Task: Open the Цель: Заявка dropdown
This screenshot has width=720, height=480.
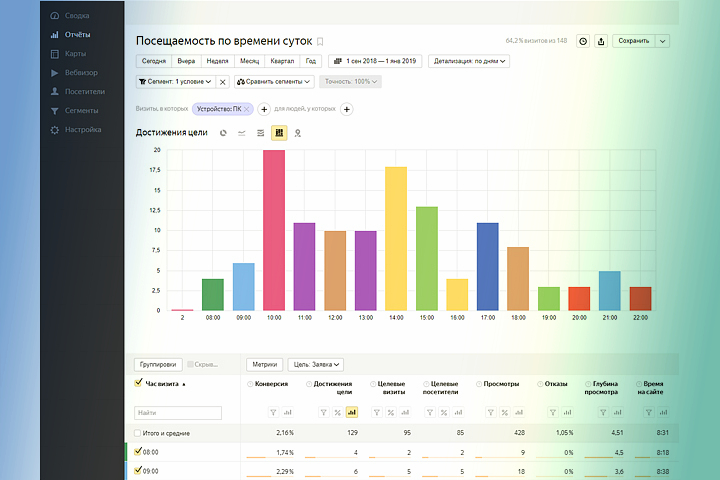Action: [x=316, y=364]
